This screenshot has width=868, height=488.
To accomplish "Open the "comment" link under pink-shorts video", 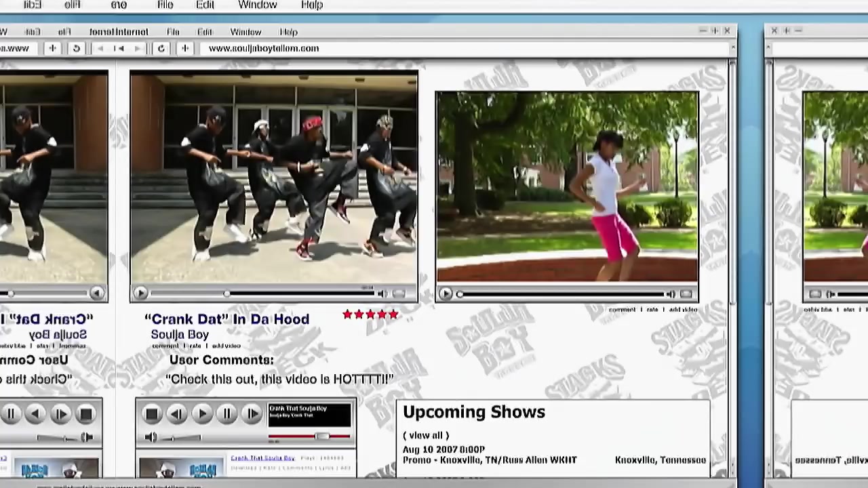I will tap(622, 310).
